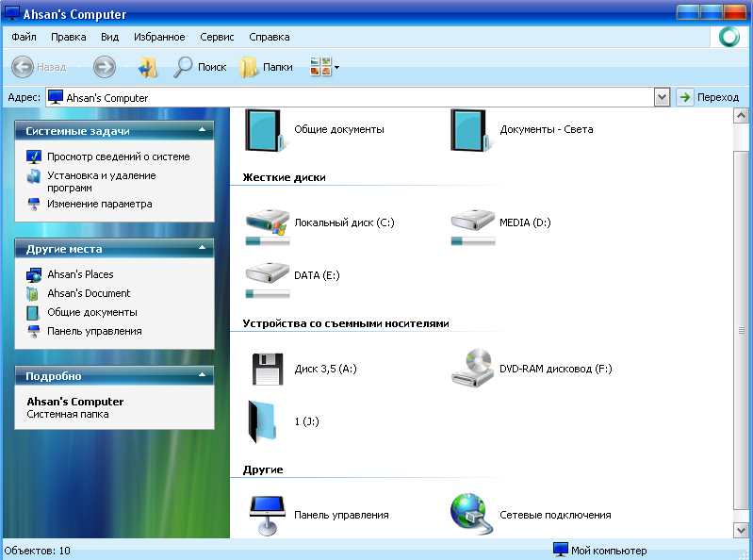
Task: Open the Общие документы folder icon
Action: (x=267, y=130)
